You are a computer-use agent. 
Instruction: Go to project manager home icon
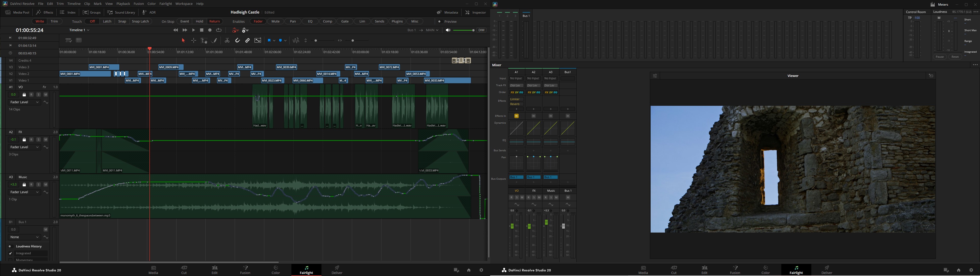(x=469, y=270)
